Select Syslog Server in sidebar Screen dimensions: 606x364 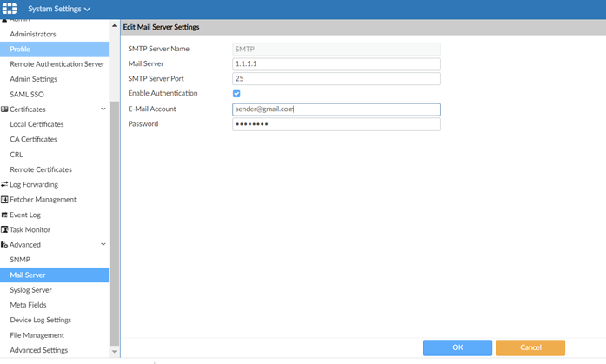coord(30,290)
